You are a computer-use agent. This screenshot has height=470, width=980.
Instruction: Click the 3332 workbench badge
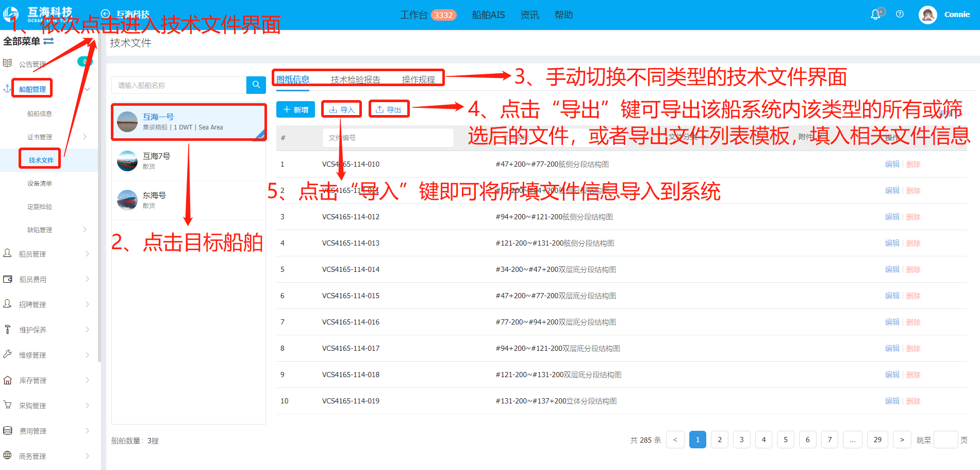point(443,15)
